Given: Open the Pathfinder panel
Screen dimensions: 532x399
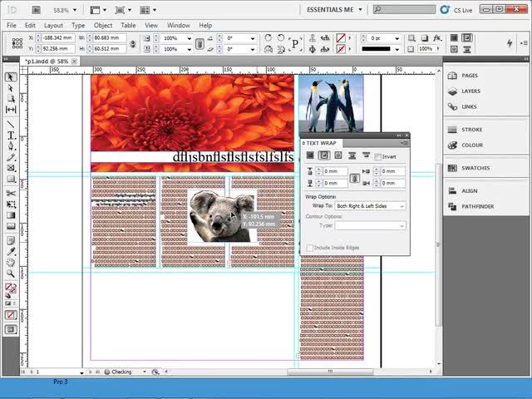Looking at the screenshot, I should click(477, 206).
